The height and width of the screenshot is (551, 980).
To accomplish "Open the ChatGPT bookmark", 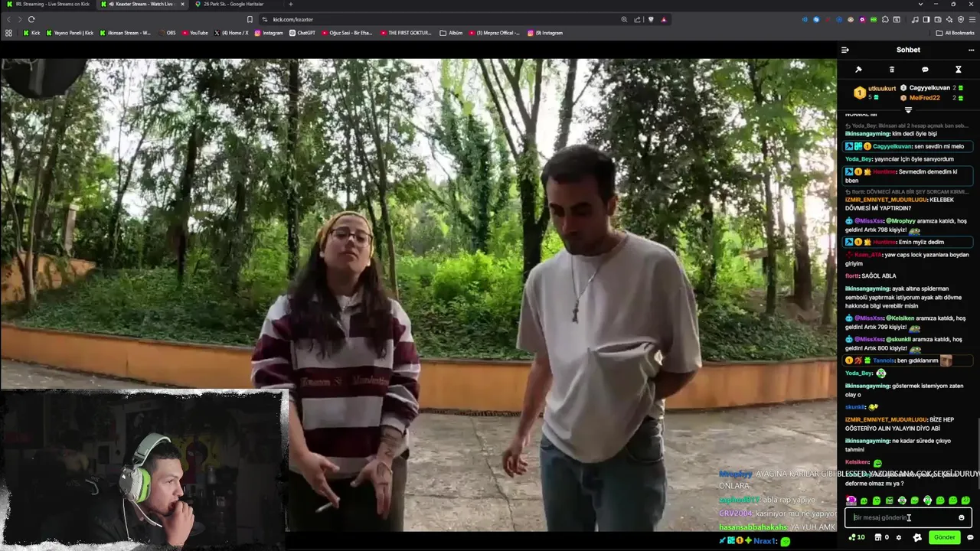I will coord(302,33).
